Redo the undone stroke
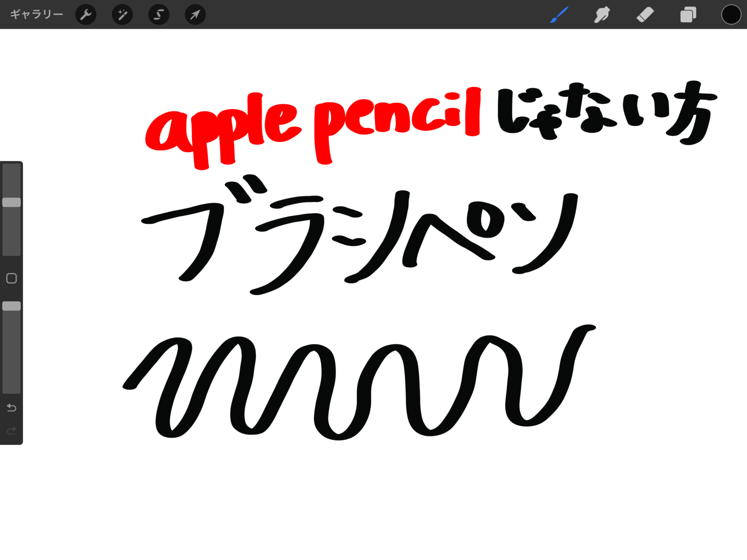This screenshot has width=747, height=560. [x=12, y=431]
